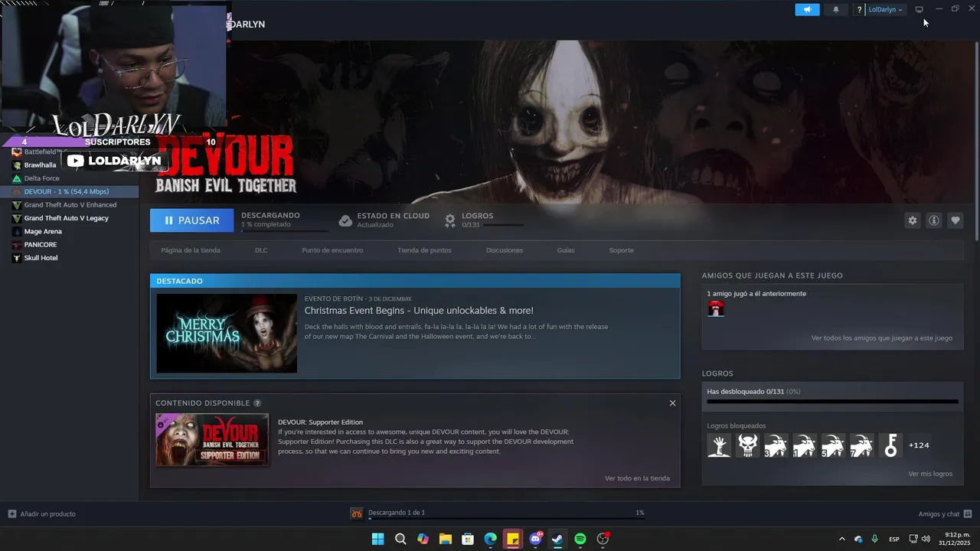Open Guías tab
The width and height of the screenshot is (980, 551).
pyautogui.click(x=566, y=250)
